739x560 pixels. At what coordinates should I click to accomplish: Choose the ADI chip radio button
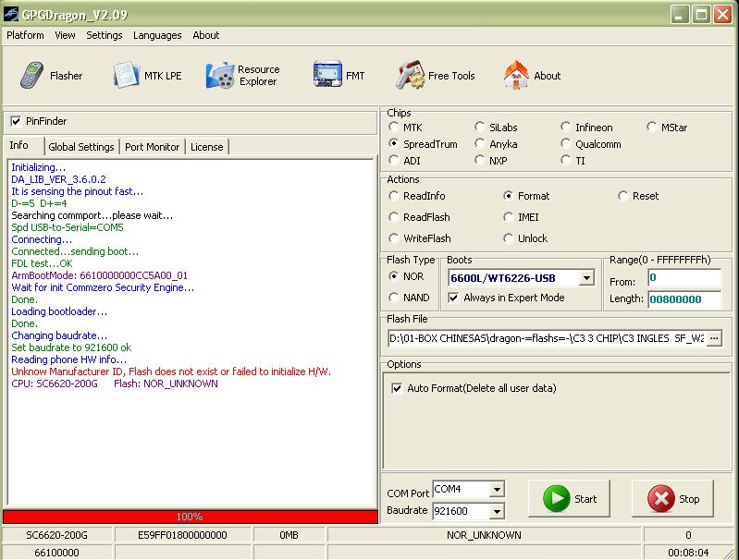[393, 160]
